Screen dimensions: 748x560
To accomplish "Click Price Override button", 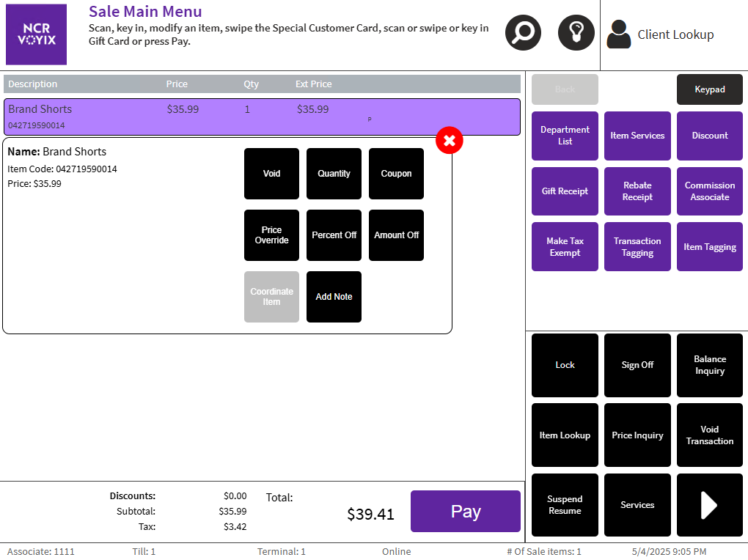I will point(271,235).
